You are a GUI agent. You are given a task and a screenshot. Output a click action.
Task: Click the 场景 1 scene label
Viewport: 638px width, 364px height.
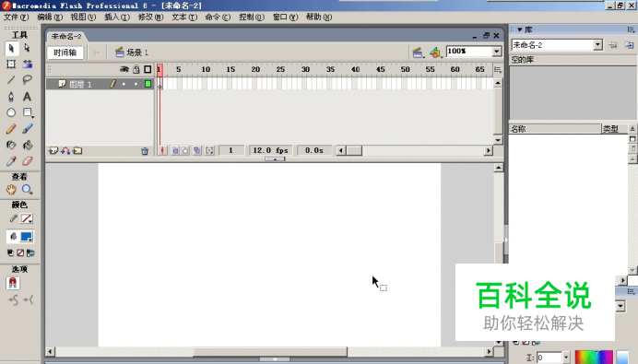tap(137, 53)
